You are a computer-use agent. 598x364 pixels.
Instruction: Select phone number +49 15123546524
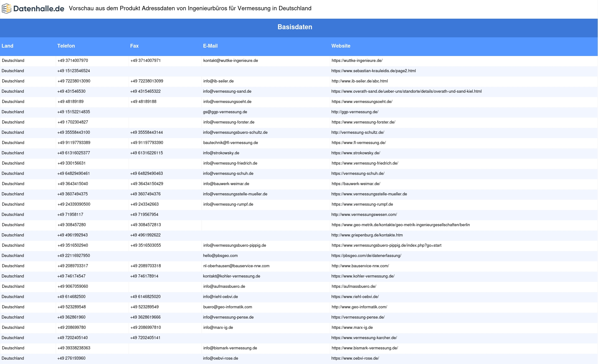point(74,71)
